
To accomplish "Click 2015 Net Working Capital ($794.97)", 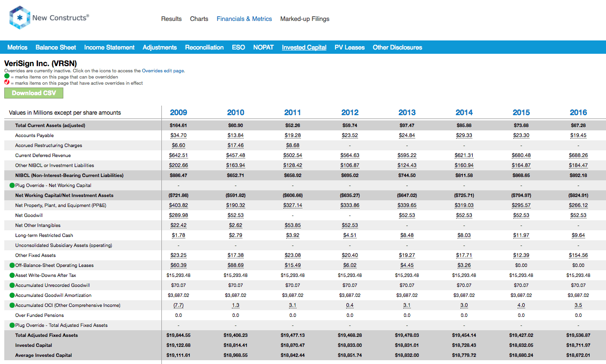I will (x=521, y=196).
